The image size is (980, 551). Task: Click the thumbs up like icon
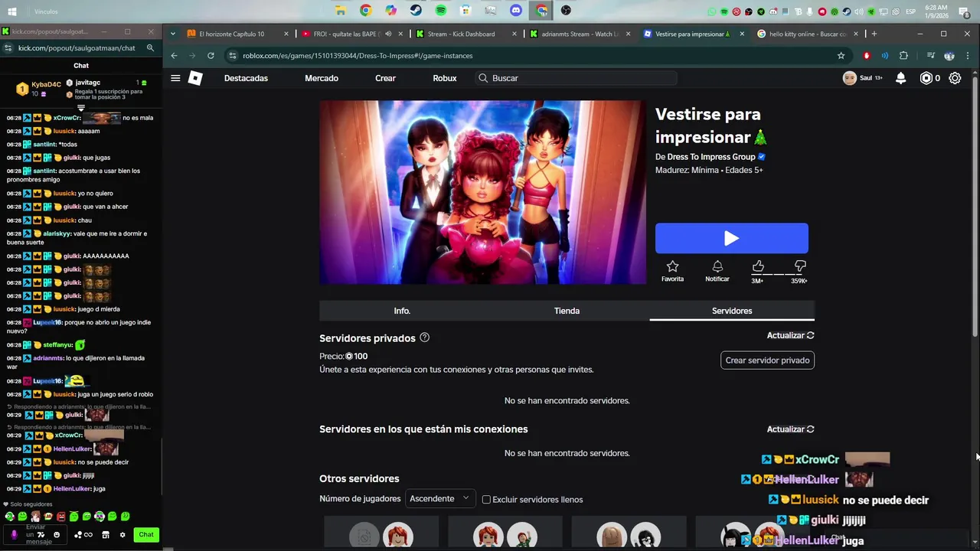tap(757, 266)
